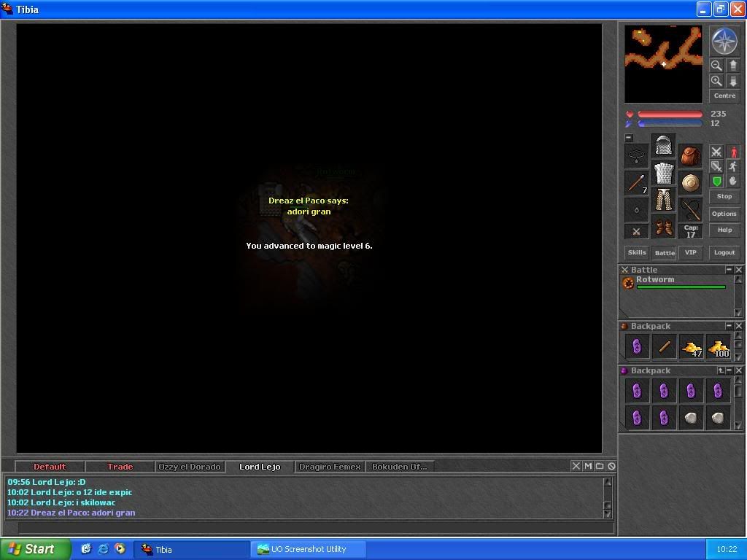Click the crossed swords icon below the ring slot
Viewport: 747px width, 560px height.
point(636,231)
